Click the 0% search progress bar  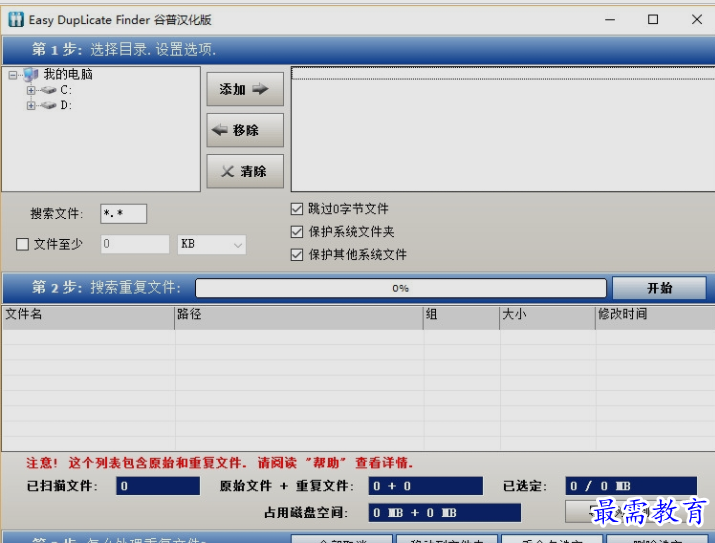pyautogui.click(x=401, y=288)
